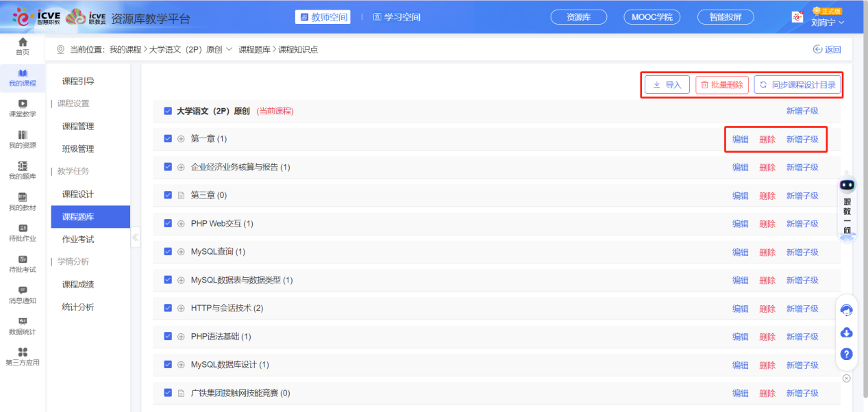Click 编辑 on the 第一章 row
The width and height of the screenshot is (868, 412).
point(740,138)
